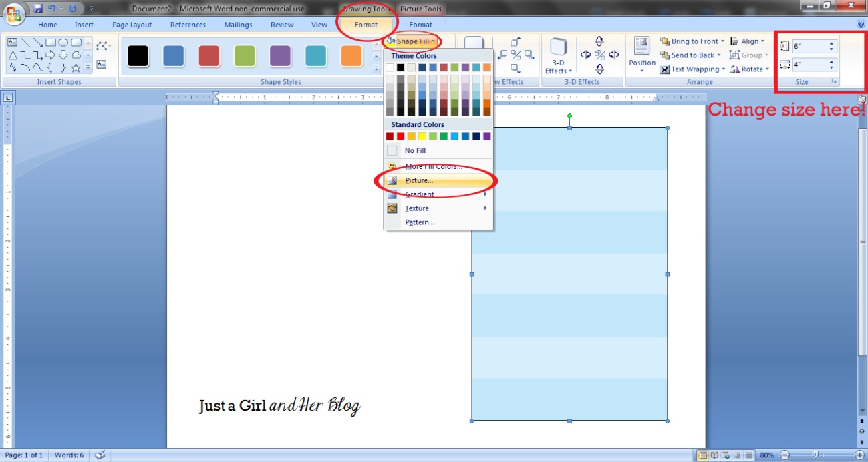868x462 pixels.
Task: Apply the black shape style swatch
Action: coord(138,56)
